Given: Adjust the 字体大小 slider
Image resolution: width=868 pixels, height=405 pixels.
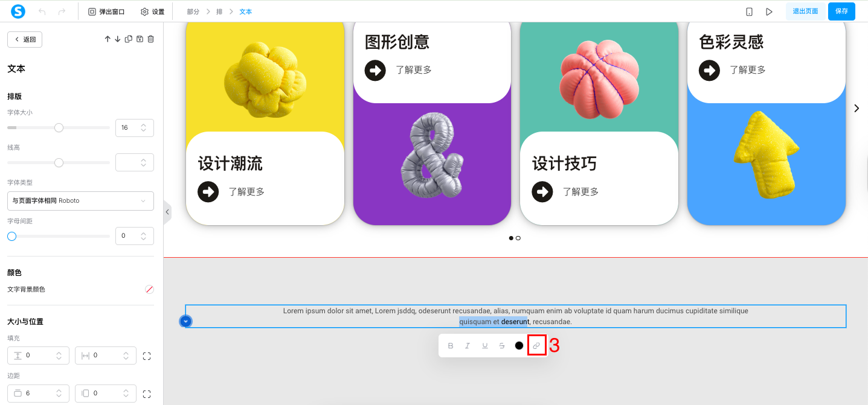Looking at the screenshot, I should click(x=59, y=127).
